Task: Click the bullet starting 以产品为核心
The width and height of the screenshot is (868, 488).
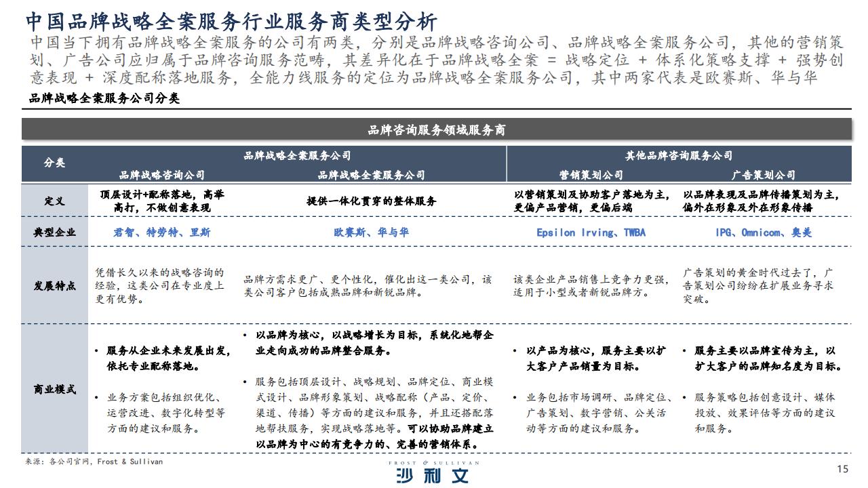Action: [589, 359]
